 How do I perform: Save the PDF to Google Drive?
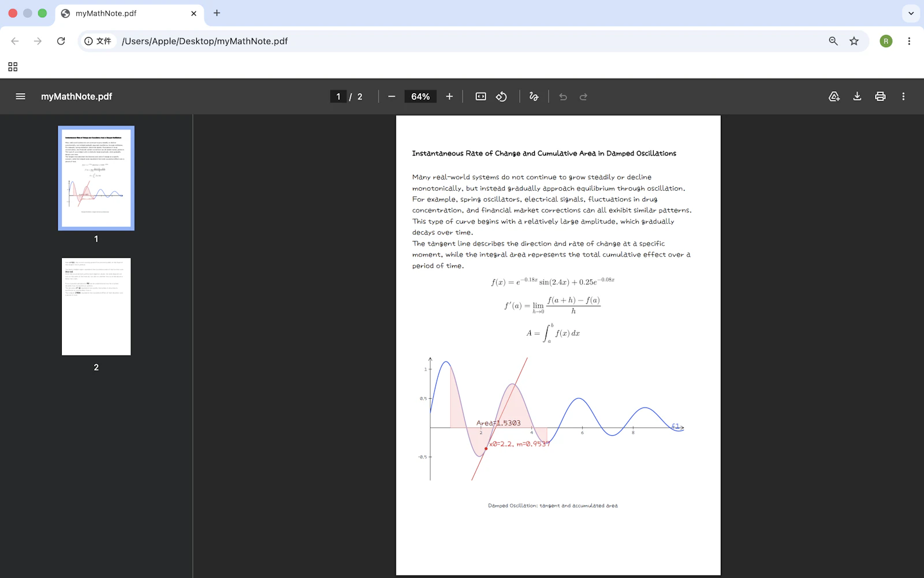834,97
